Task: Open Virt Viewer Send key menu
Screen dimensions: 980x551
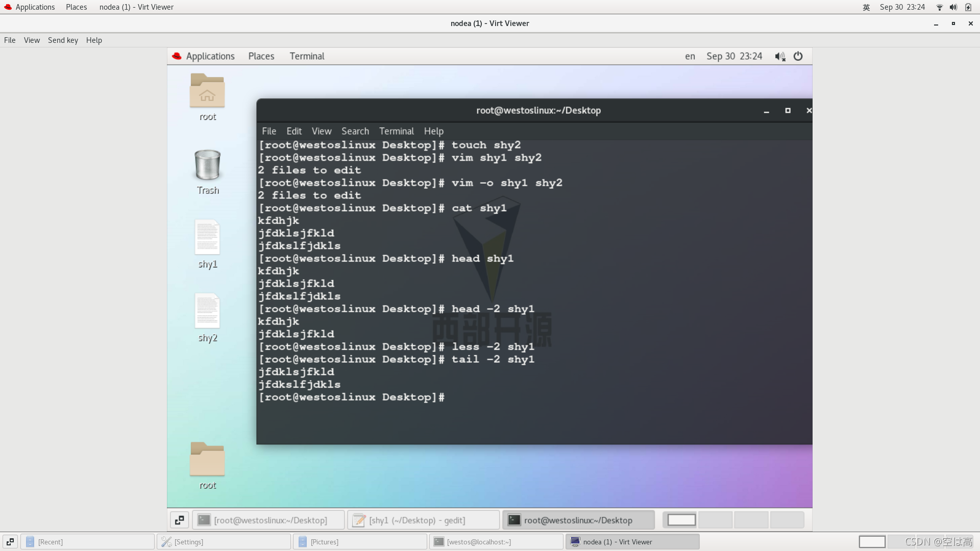Action: pyautogui.click(x=63, y=40)
